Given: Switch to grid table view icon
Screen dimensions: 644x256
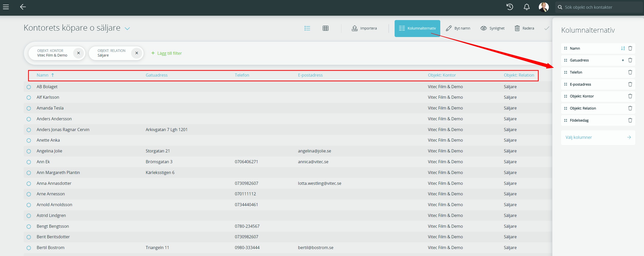Looking at the screenshot, I should pos(326,28).
